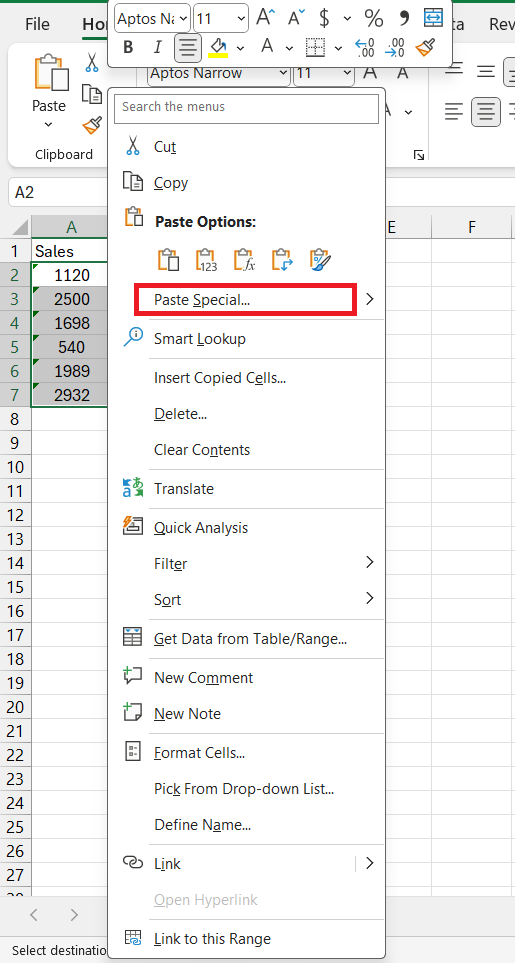Image resolution: width=515 pixels, height=963 pixels.
Task: Choose Delete from context menu
Action: (180, 414)
